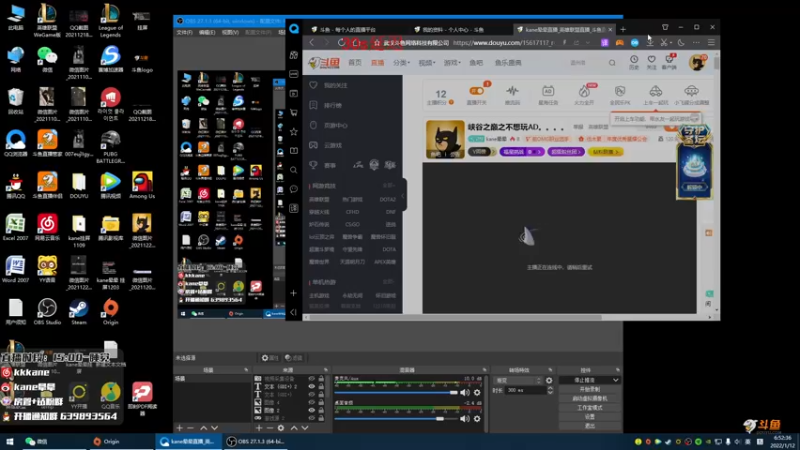Open browser downloads icon
The width and height of the screenshot is (800, 450).
pos(650,43)
